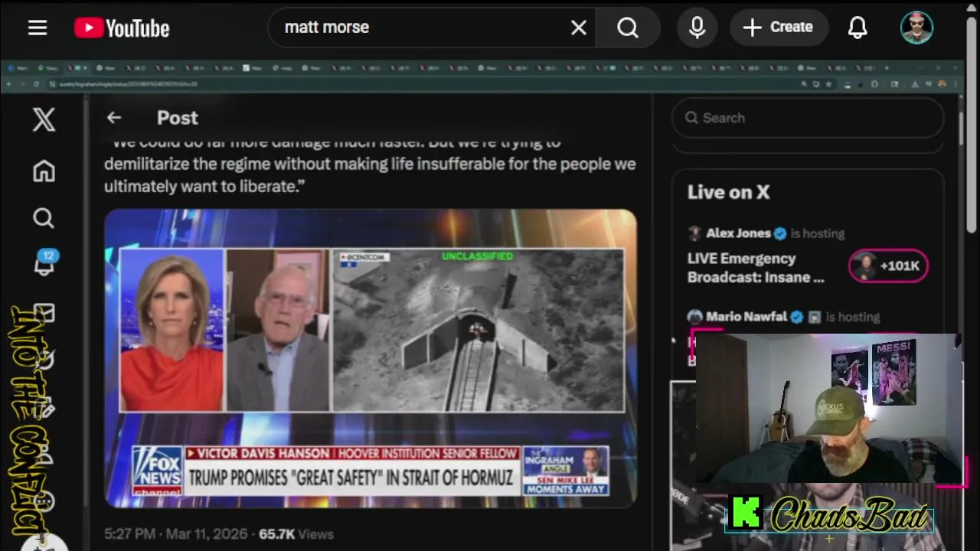Click the 'Live on X' heading
The width and height of the screenshot is (980, 551).
728,192
